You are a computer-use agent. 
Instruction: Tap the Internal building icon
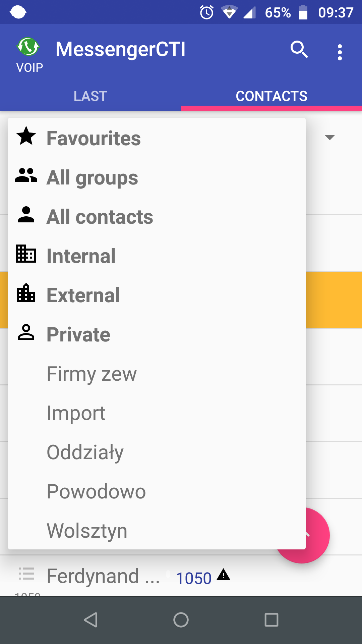[x=26, y=254]
